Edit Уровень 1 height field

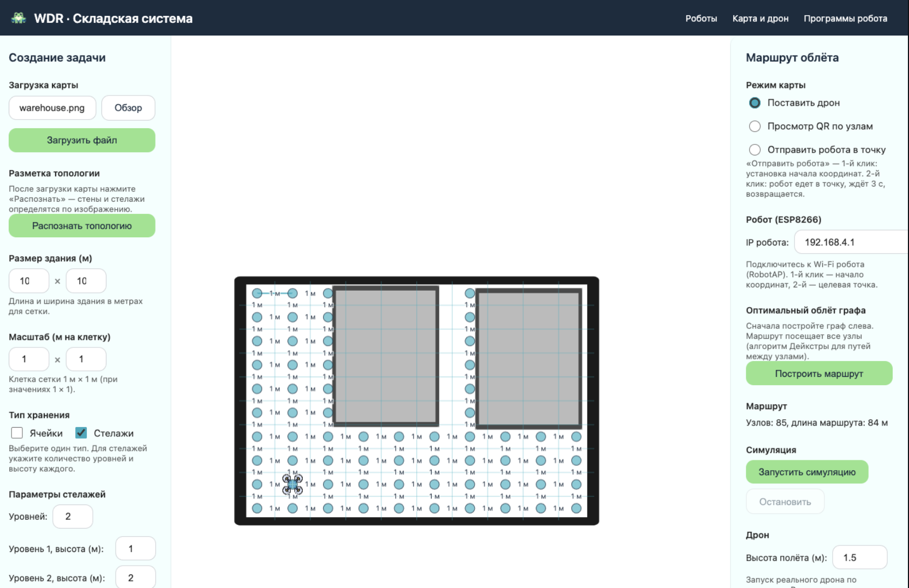136,549
